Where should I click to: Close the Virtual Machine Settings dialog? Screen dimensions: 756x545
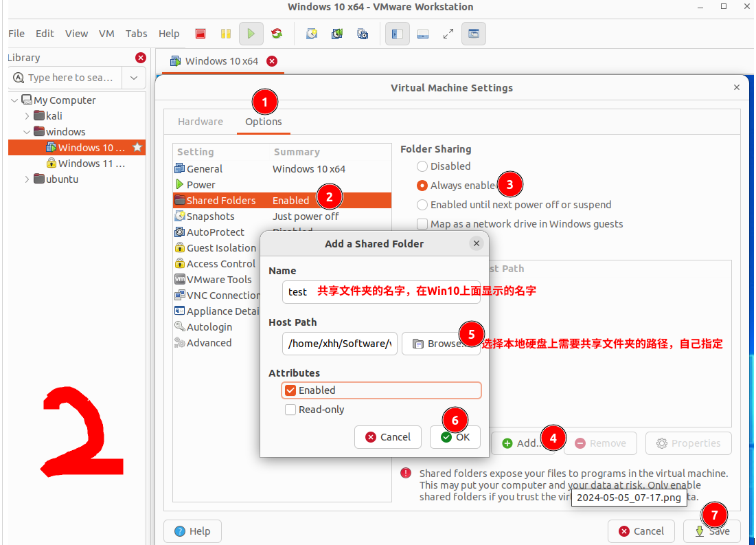tap(737, 87)
